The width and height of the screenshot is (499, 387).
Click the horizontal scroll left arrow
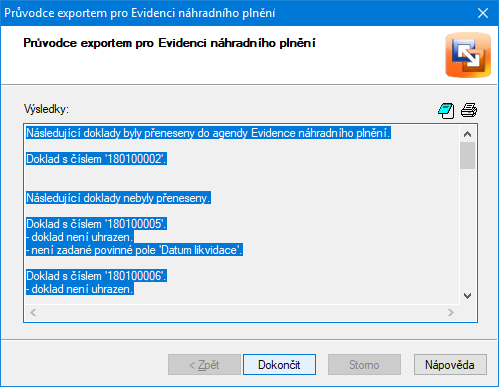33,313
